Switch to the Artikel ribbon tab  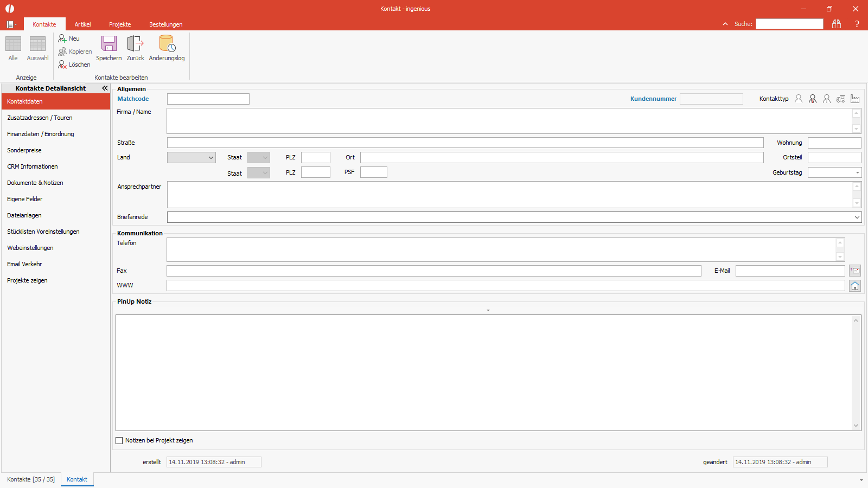82,24
